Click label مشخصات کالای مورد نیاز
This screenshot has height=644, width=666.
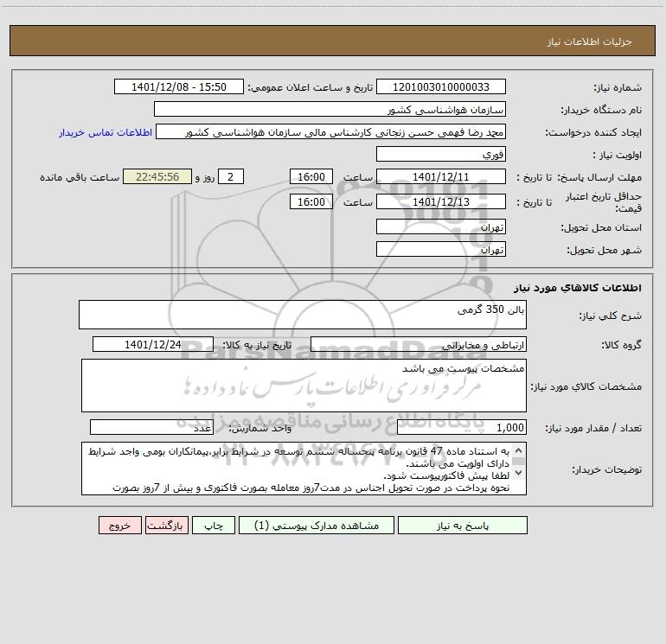pos(586,386)
